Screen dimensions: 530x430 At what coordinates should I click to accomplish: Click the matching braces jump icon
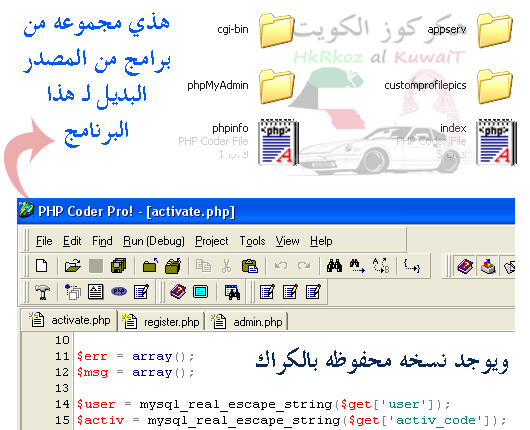[x=412, y=266]
